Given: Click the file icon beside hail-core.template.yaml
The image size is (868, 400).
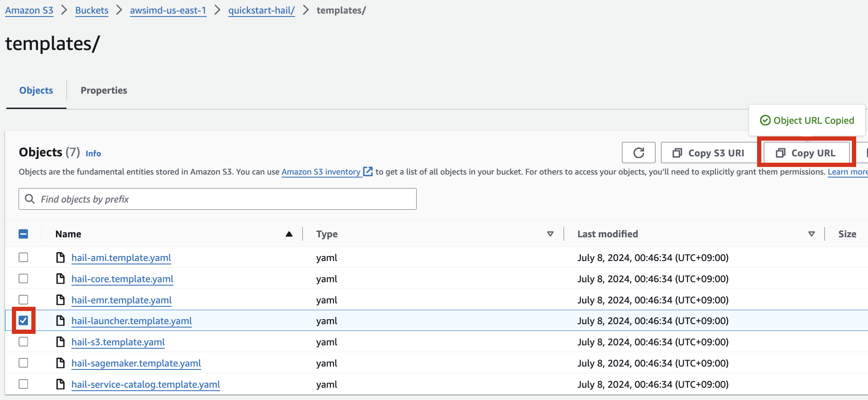Looking at the screenshot, I should coord(61,279).
